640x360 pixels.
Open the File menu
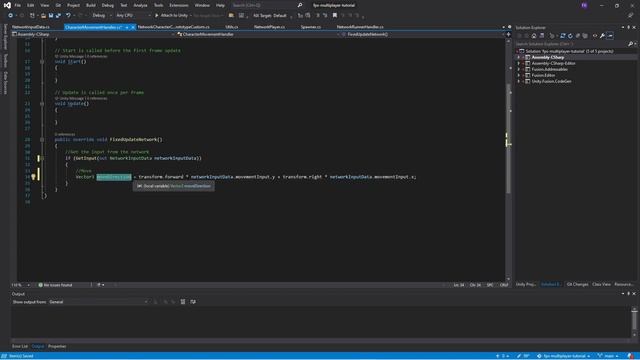coord(18,5)
